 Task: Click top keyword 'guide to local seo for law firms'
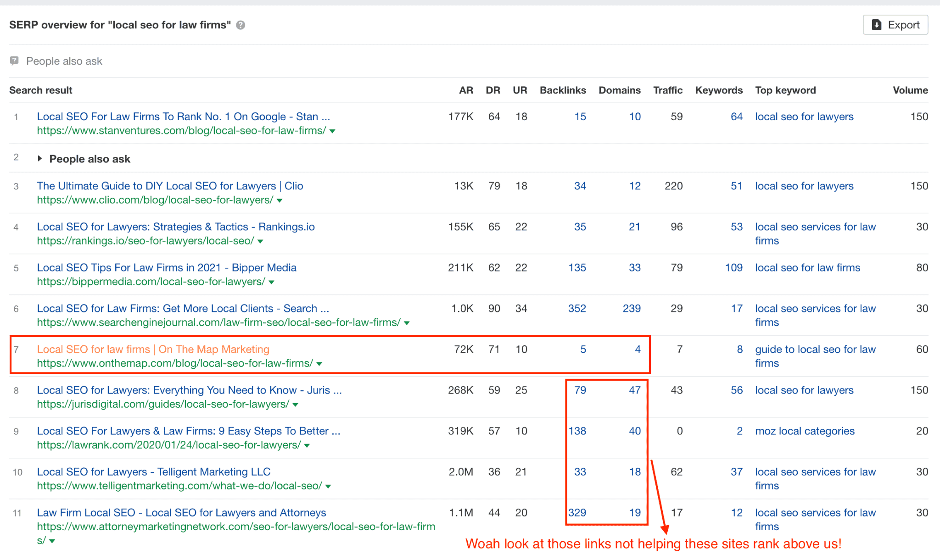pyautogui.click(x=816, y=356)
